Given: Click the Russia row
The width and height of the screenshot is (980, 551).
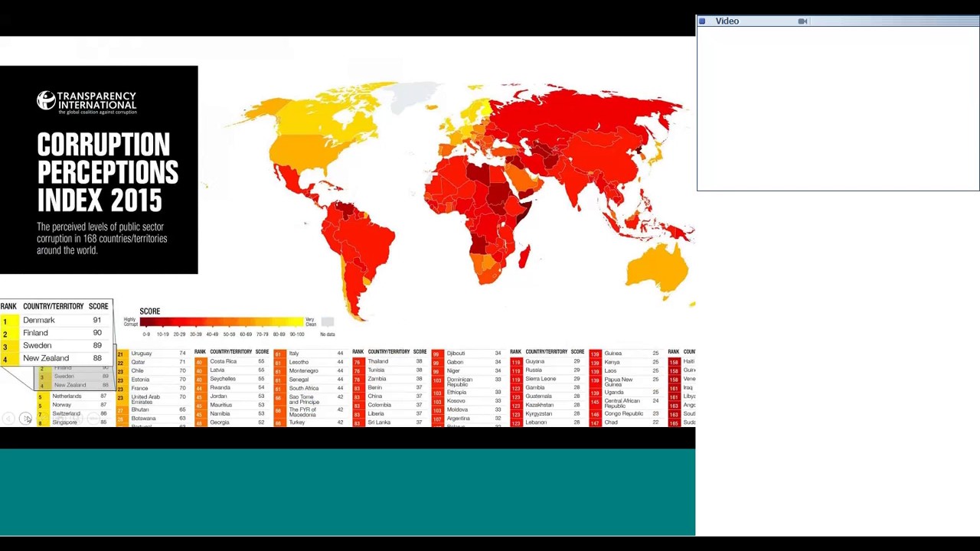Looking at the screenshot, I should pos(547,370).
